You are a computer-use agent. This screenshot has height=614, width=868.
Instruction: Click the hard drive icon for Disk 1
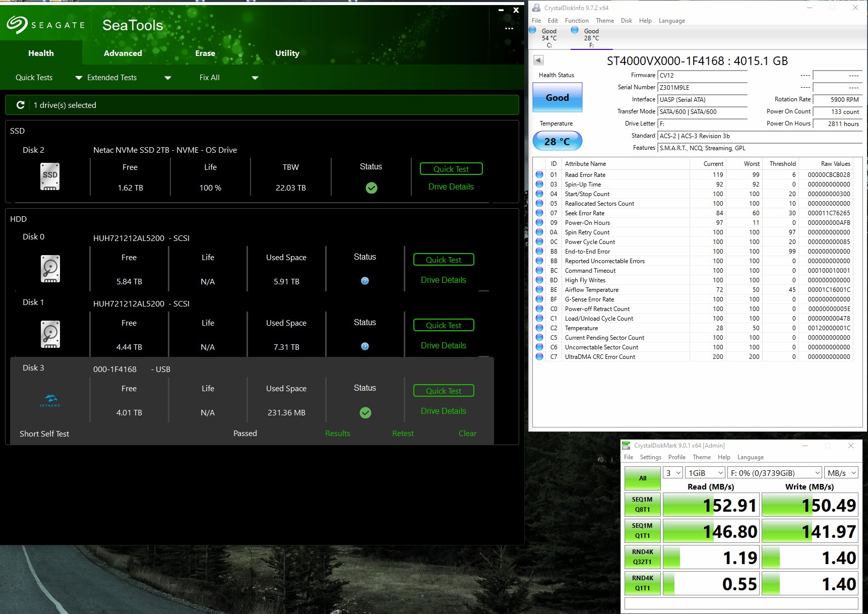(x=50, y=334)
